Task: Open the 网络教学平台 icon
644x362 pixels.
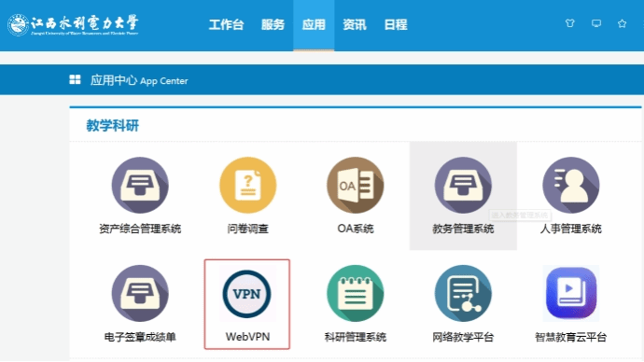Action: point(463,294)
